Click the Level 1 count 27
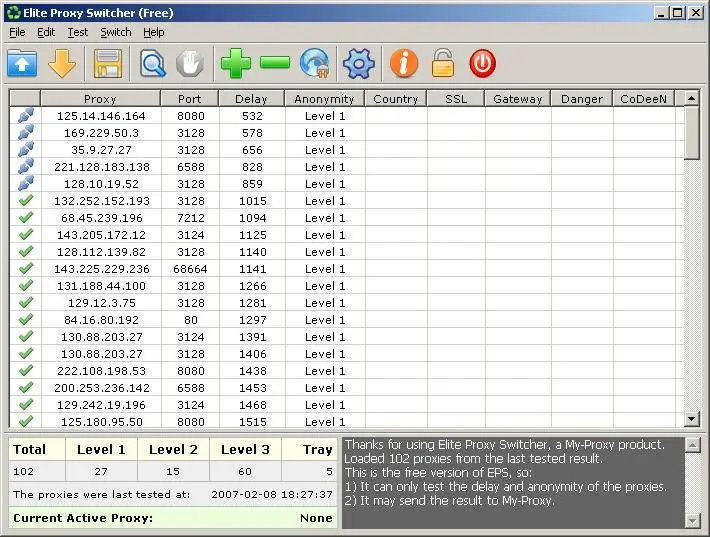Image resolution: width=710 pixels, height=537 pixels. coord(101,471)
